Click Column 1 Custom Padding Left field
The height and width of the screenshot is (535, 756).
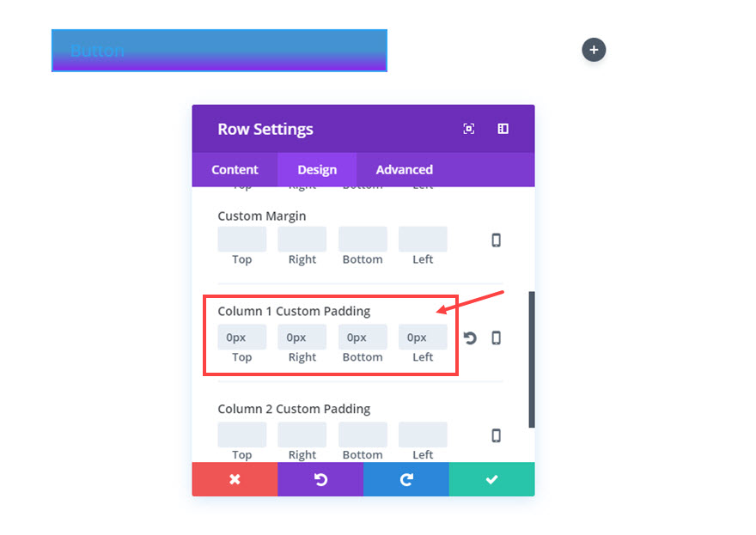point(423,337)
